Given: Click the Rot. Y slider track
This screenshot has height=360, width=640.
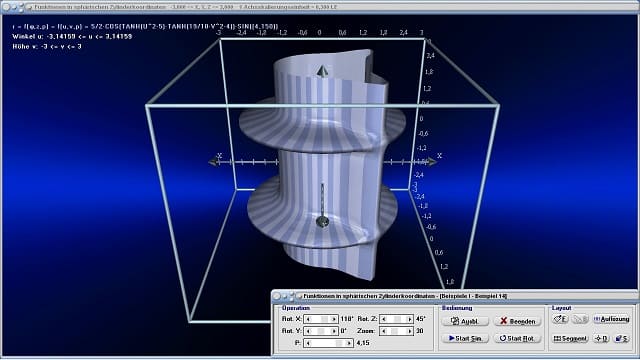Looking at the screenshot, I should click(x=321, y=331).
